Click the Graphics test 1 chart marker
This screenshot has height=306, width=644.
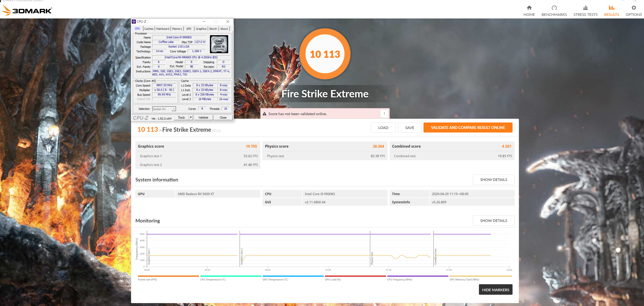coord(149,256)
